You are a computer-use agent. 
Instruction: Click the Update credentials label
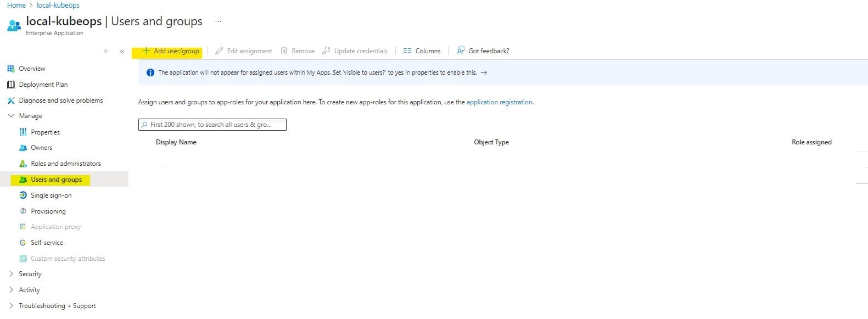point(361,51)
